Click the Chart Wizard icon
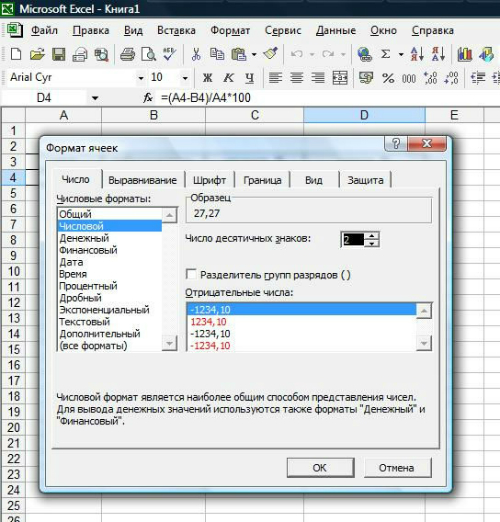Image resolution: width=500 pixels, height=522 pixels. point(465,54)
